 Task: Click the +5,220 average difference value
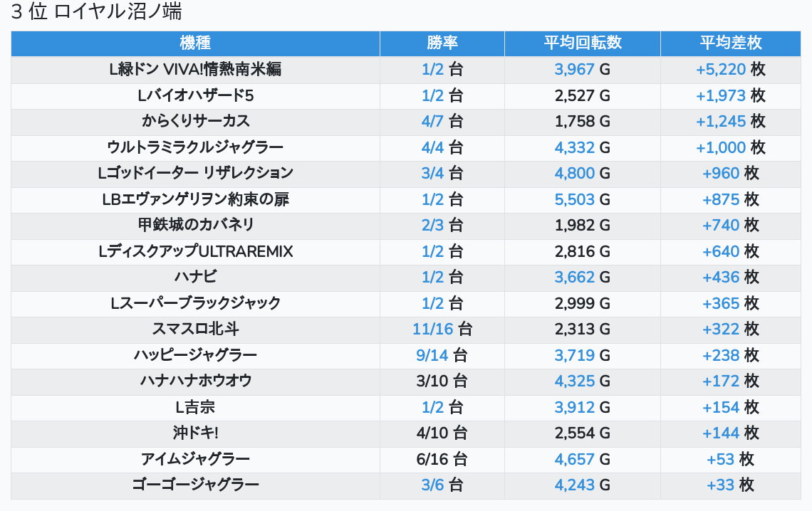[720, 69]
